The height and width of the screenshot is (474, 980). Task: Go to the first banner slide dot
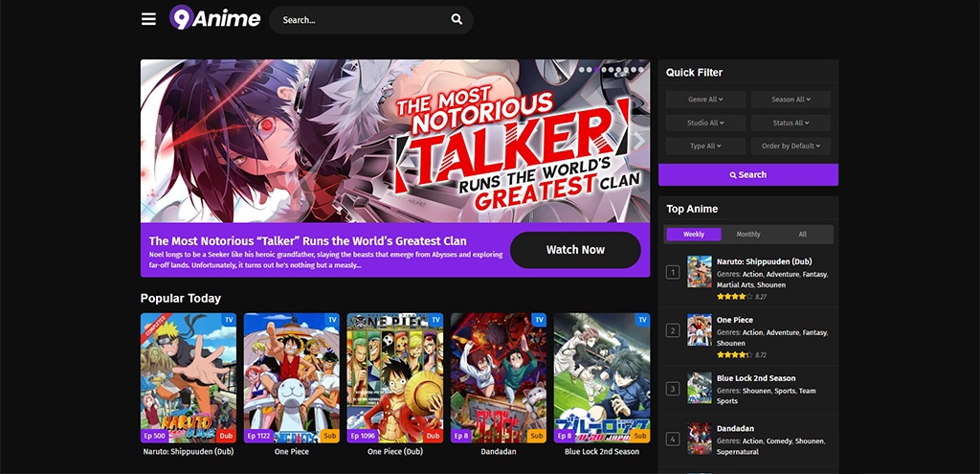[581, 69]
